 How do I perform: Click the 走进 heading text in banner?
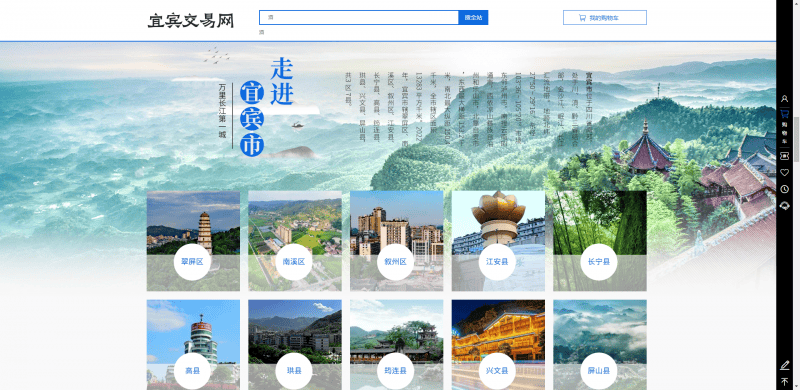point(282,81)
